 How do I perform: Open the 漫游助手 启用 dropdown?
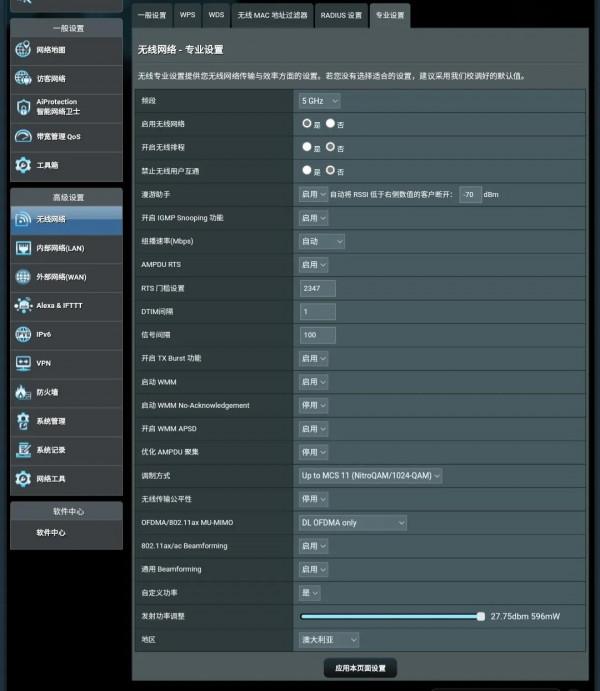point(313,194)
